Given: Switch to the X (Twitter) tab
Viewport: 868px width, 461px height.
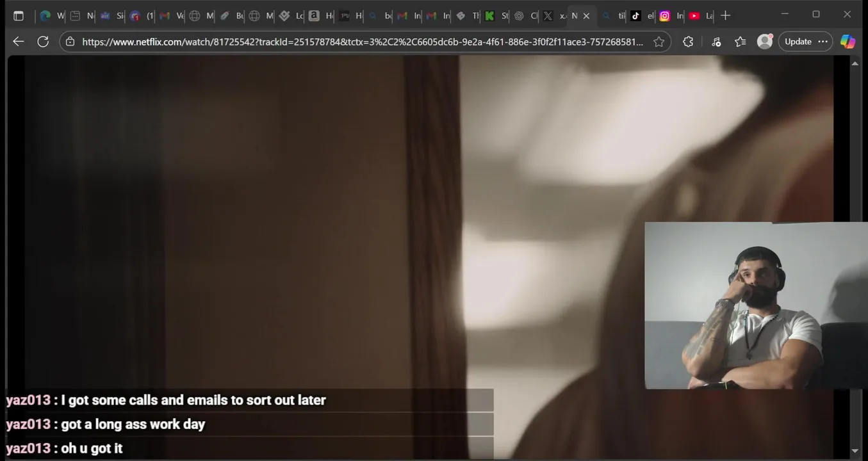Looking at the screenshot, I should 554,16.
